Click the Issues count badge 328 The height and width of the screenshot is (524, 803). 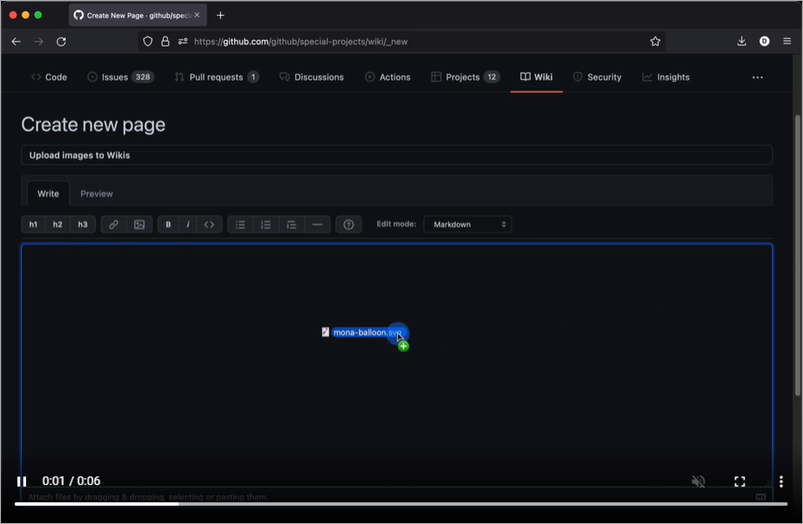[x=142, y=77]
